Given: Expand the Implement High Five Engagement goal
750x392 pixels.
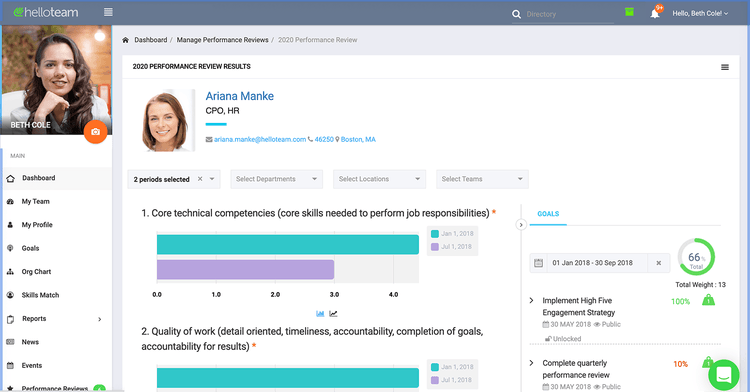Looking at the screenshot, I should 531,301.
